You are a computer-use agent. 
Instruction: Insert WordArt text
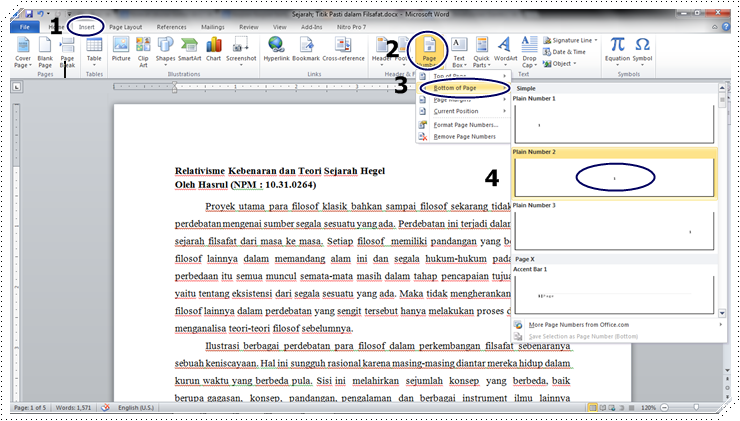pyautogui.click(x=505, y=51)
